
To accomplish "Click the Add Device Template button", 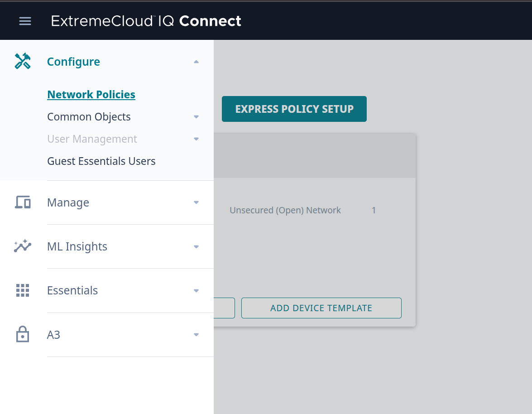I will [x=321, y=308].
